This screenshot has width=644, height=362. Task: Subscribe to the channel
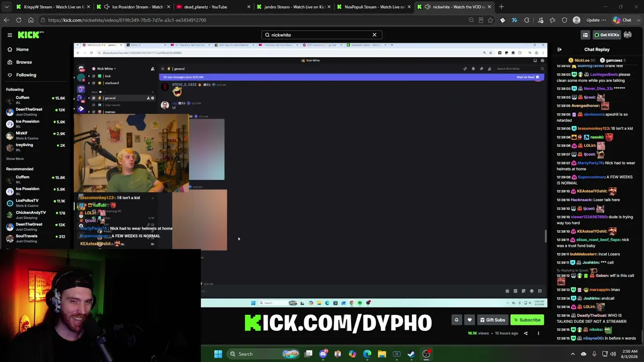(527, 320)
